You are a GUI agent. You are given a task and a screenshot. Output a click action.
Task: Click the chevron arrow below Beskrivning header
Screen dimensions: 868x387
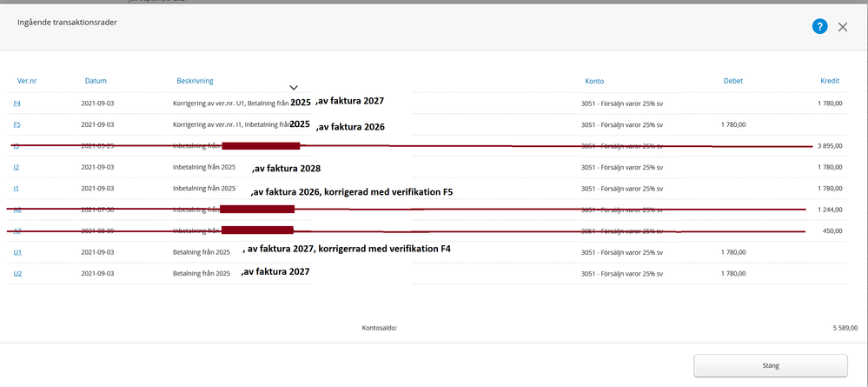click(294, 88)
